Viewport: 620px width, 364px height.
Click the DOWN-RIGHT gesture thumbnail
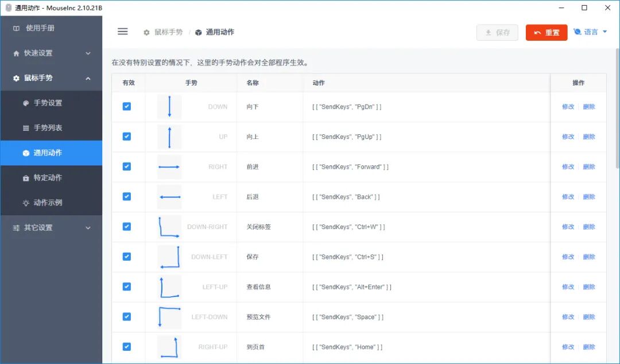pyautogui.click(x=169, y=227)
